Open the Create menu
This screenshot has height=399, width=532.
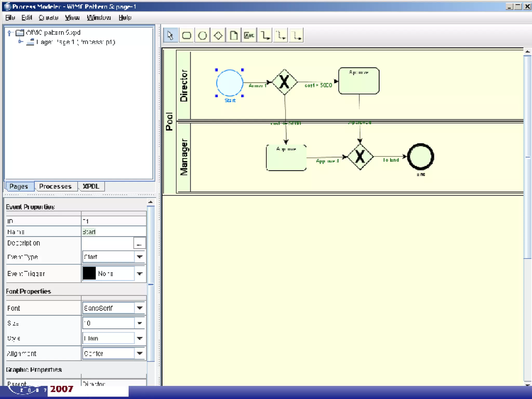(x=48, y=18)
